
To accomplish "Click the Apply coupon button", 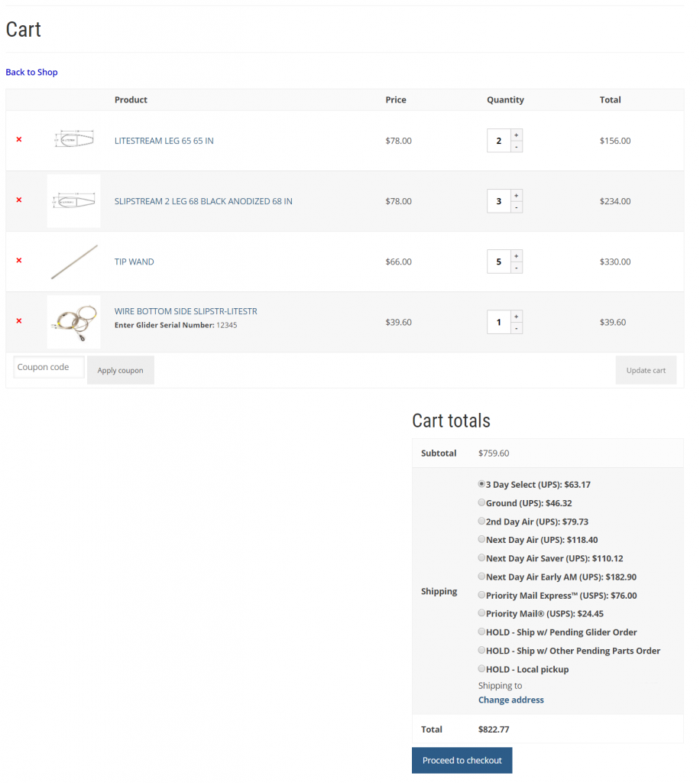I will (120, 370).
